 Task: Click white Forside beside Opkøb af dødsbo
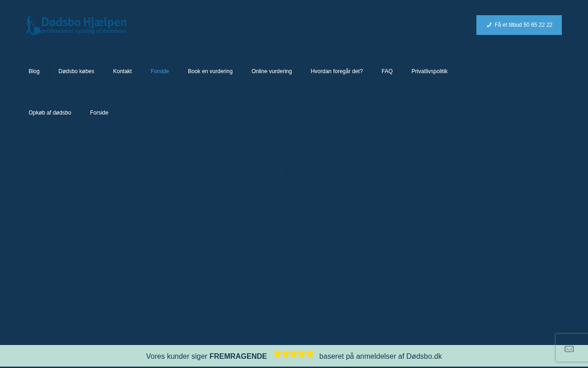(x=99, y=113)
